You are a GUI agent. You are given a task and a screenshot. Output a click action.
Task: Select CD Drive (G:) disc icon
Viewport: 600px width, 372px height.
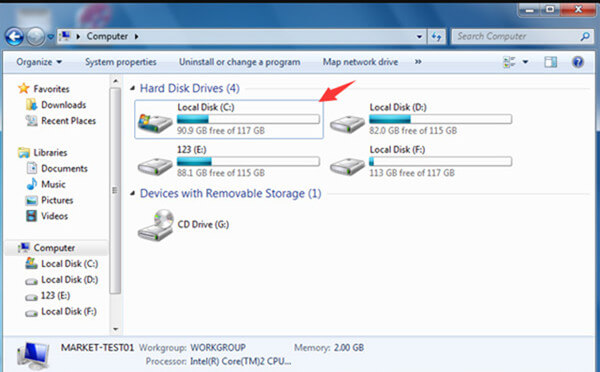coord(155,225)
